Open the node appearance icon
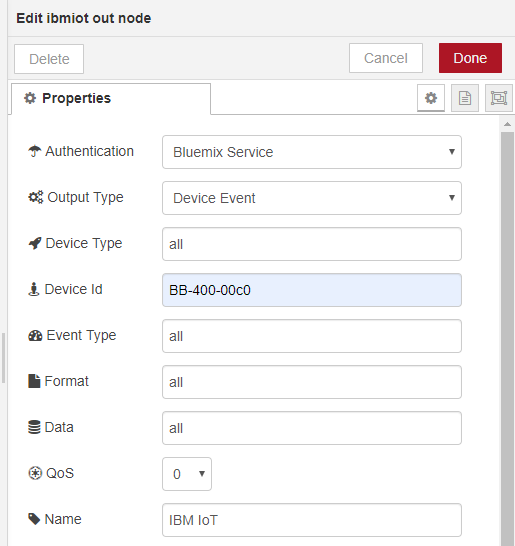515x546 pixels. tap(499, 98)
